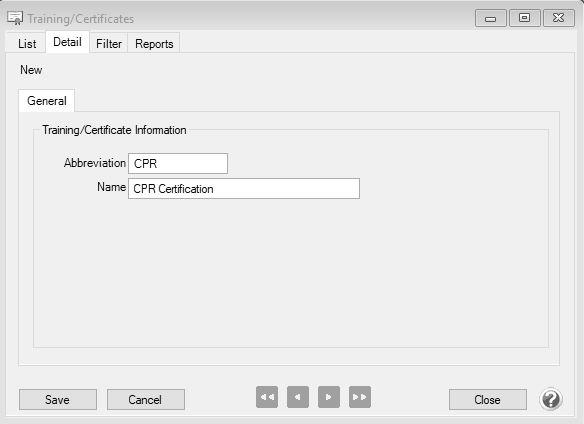Open the Filter tab
Image resolution: width=584 pixels, height=424 pixels.
coord(109,44)
